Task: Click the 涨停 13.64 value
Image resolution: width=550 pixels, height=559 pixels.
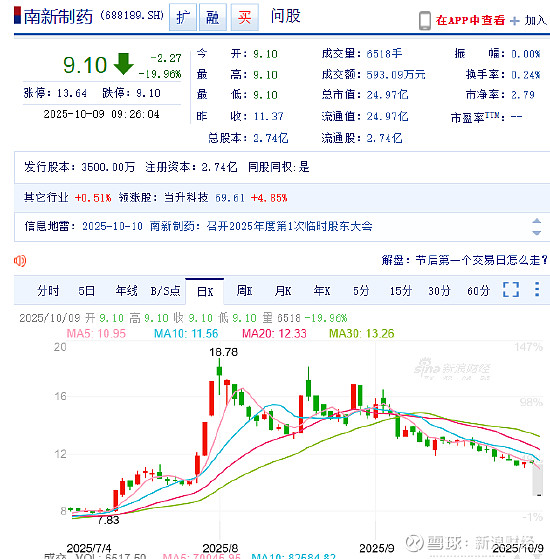Action: click(72, 93)
